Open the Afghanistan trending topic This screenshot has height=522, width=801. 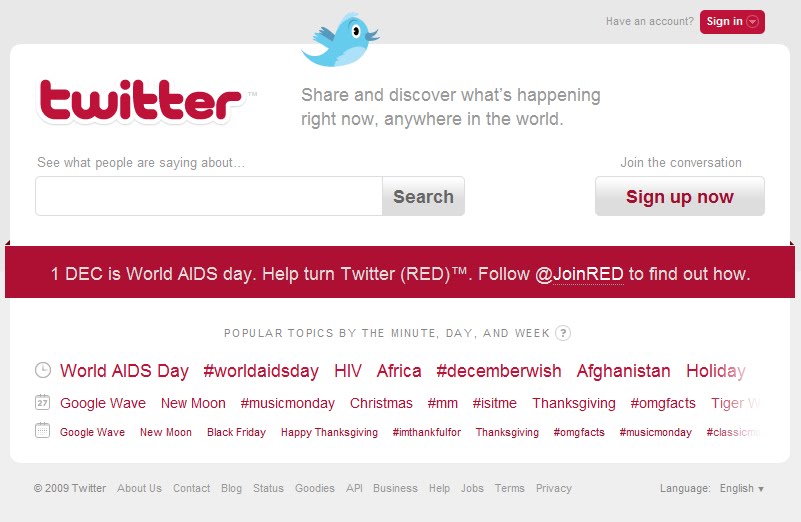click(x=624, y=371)
